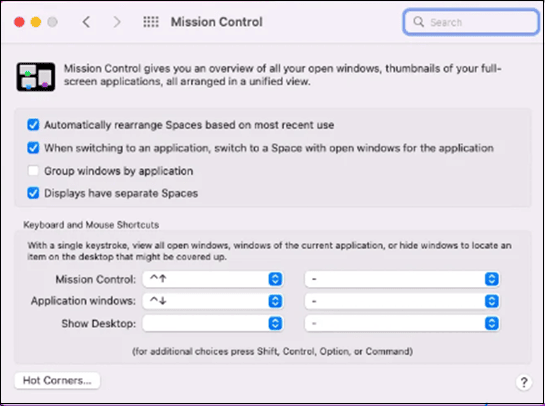Click into the Search field
545x406 pixels.
[x=471, y=22]
